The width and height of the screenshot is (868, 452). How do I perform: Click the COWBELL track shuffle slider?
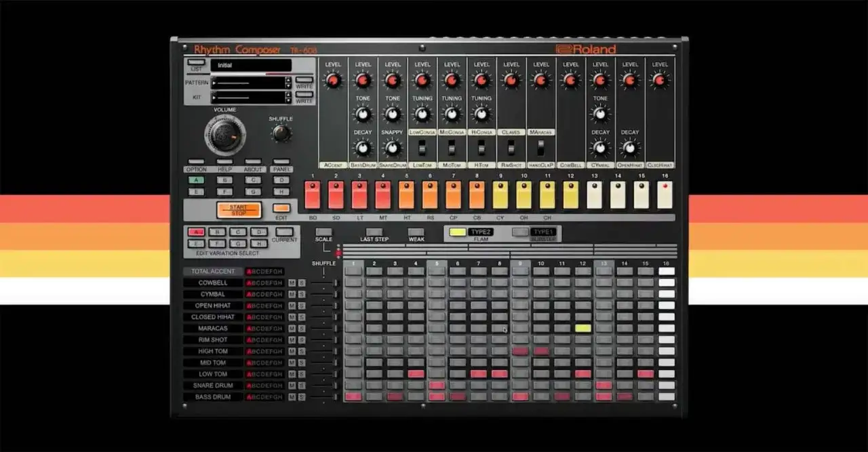[x=323, y=283]
